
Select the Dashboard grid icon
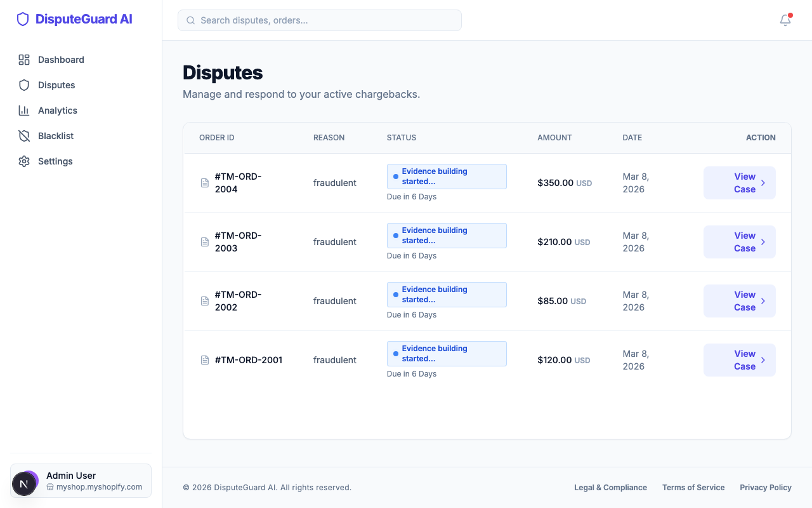point(24,60)
